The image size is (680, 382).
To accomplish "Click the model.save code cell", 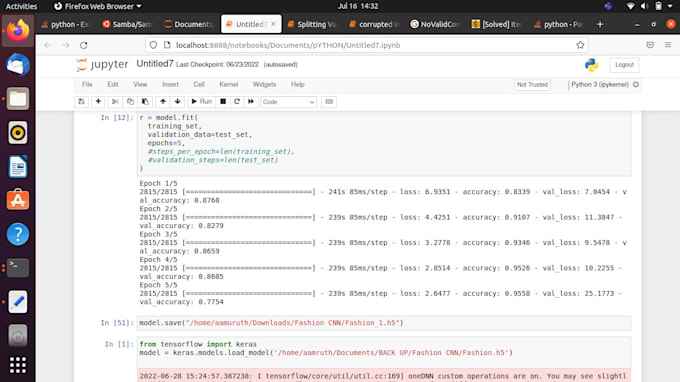I will [x=384, y=323].
